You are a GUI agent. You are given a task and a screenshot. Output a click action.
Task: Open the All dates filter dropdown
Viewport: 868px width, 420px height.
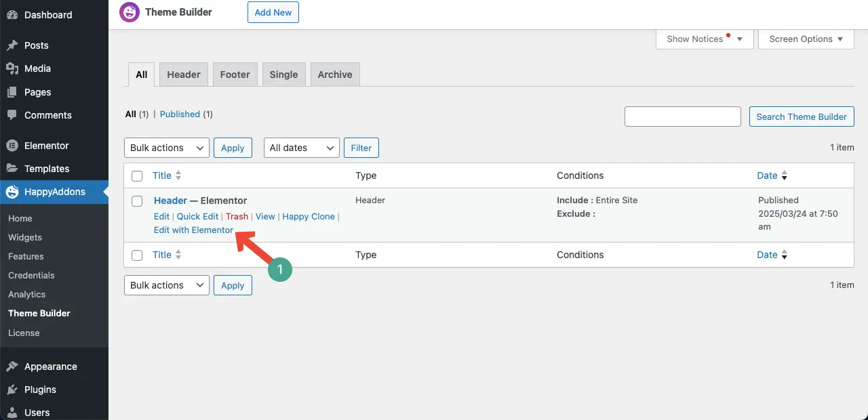tap(301, 148)
